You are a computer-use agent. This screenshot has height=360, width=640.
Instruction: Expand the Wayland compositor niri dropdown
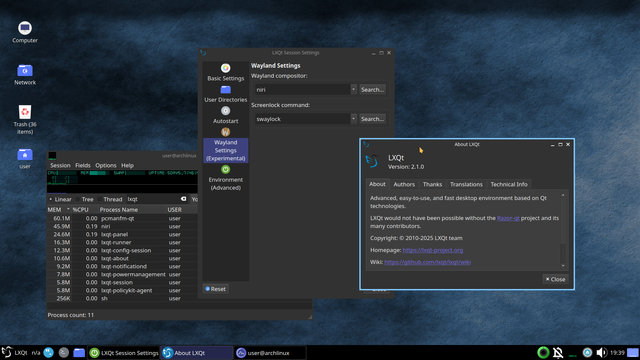point(353,89)
